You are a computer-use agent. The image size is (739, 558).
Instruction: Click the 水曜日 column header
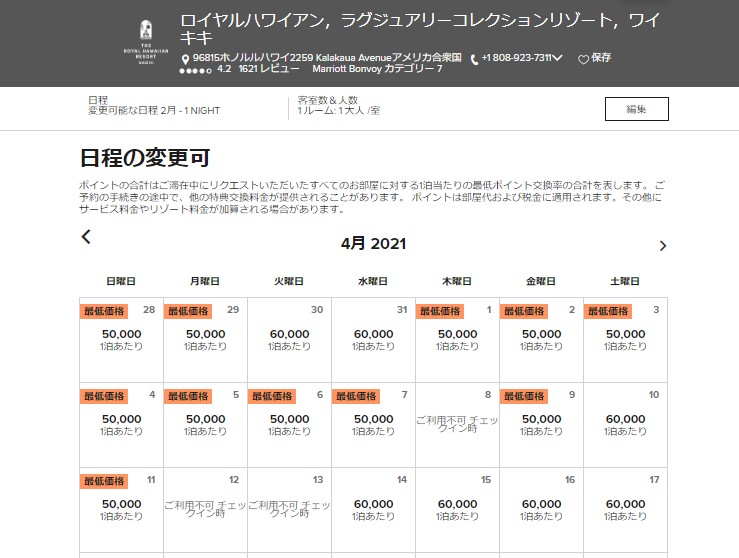click(x=373, y=281)
